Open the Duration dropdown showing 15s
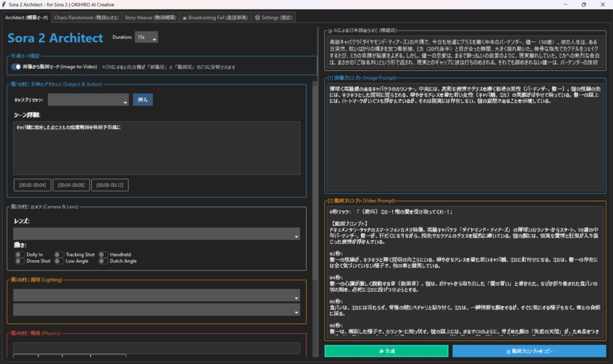The image size is (613, 364). 145,37
